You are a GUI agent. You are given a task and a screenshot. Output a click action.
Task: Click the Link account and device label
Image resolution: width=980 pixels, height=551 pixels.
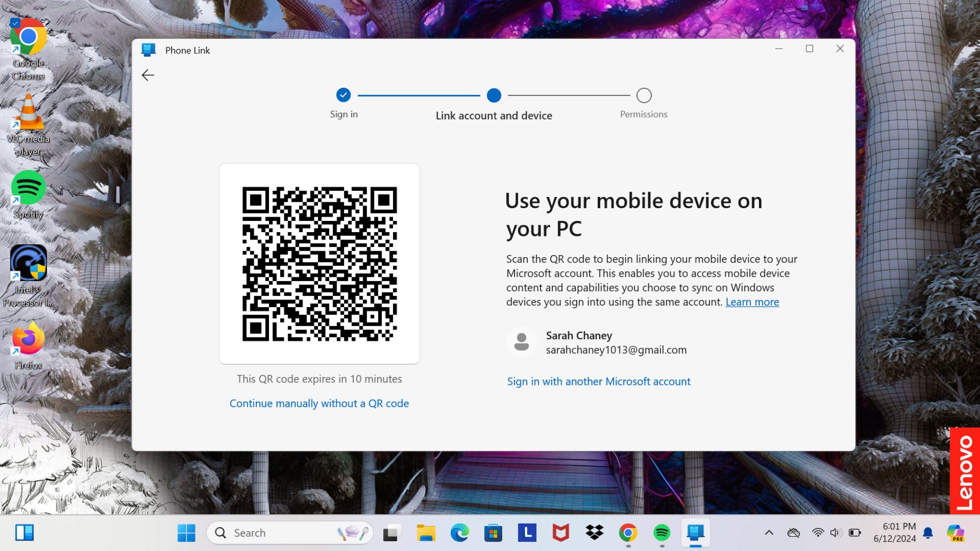click(x=494, y=116)
